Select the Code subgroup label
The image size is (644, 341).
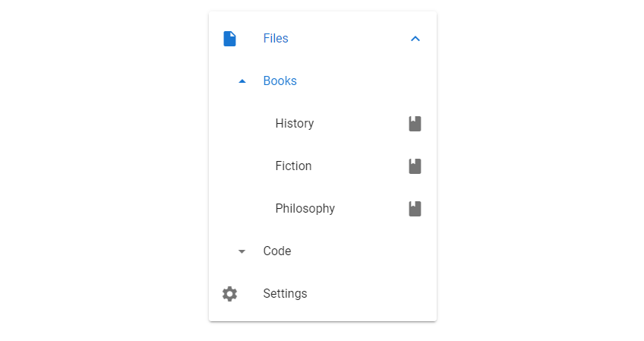click(x=277, y=251)
